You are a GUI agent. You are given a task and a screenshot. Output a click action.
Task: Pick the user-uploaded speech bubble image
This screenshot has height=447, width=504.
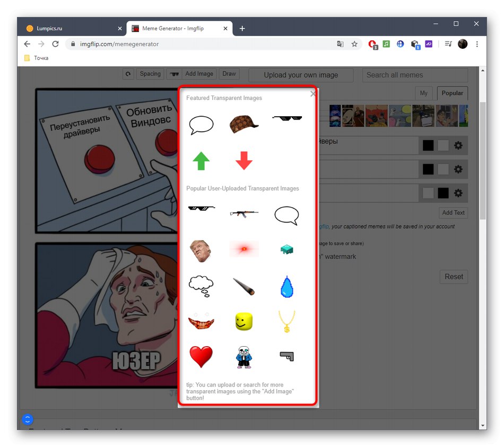pyautogui.click(x=286, y=216)
